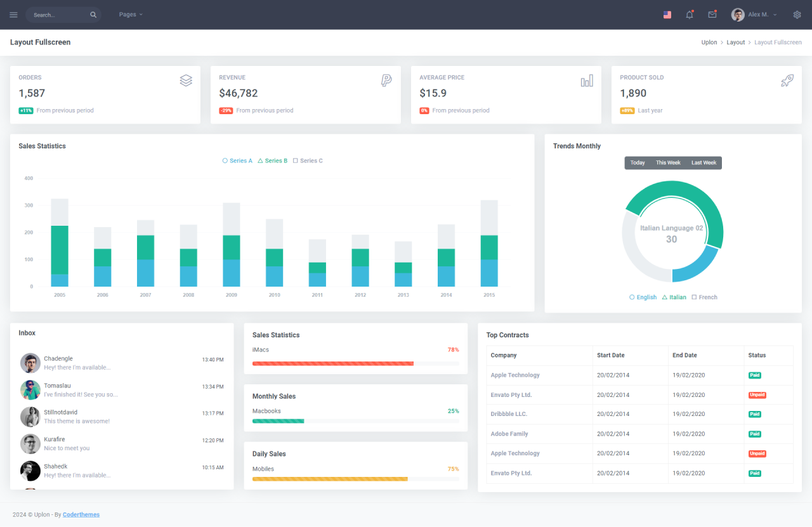Click Paid badge for Adobe Family
Viewport: 812px width, 527px height.
755,434
